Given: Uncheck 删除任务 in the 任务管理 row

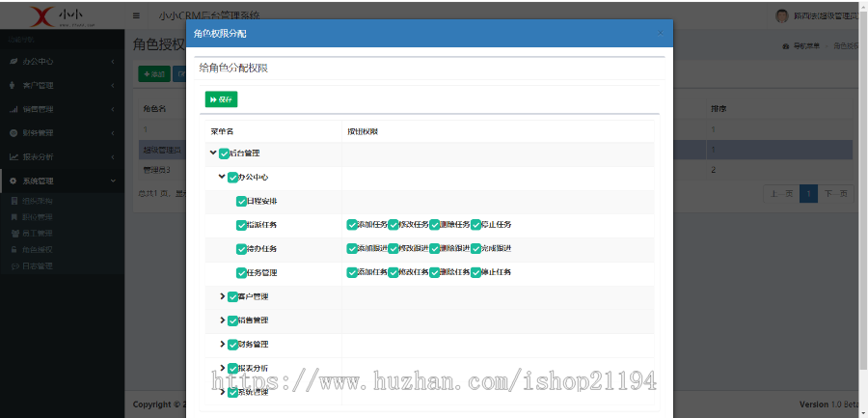Looking at the screenshot, I should tap(435, 272).
